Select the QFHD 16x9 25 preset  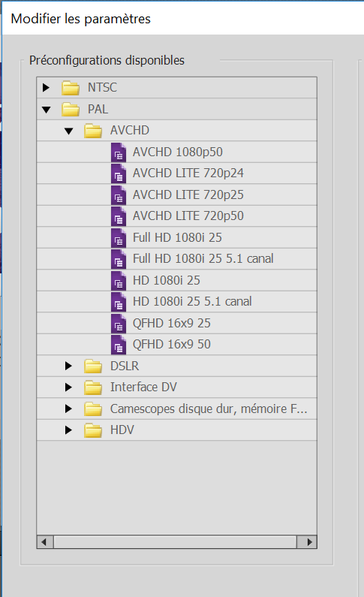coord(177,323)
